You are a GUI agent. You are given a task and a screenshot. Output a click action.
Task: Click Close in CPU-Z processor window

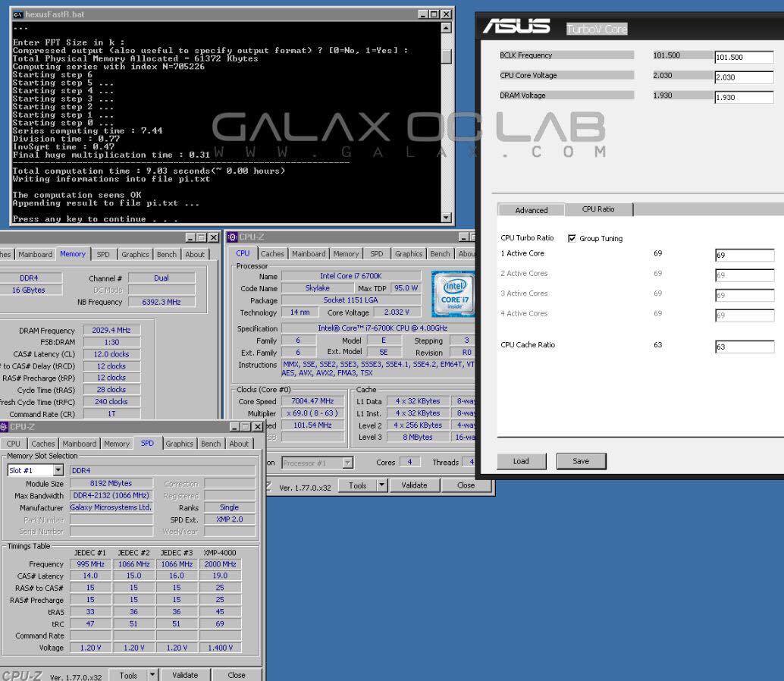(466, 485)
